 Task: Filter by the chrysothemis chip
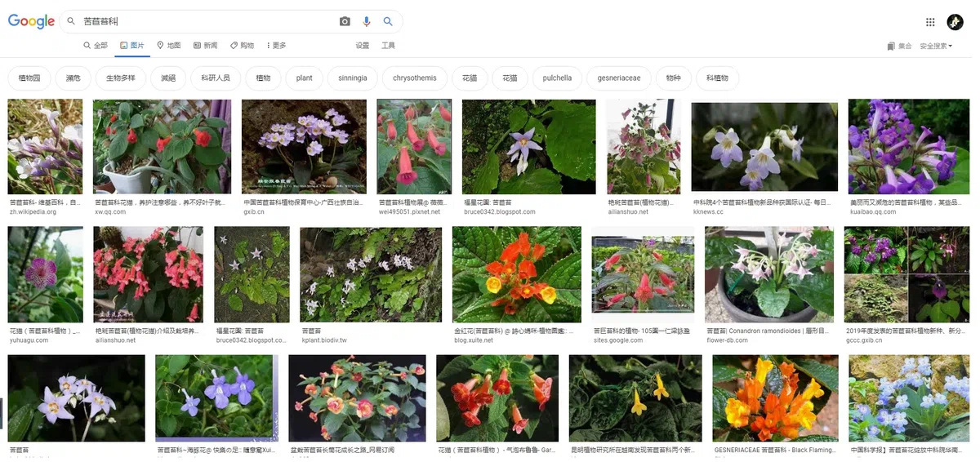point(415,78)
